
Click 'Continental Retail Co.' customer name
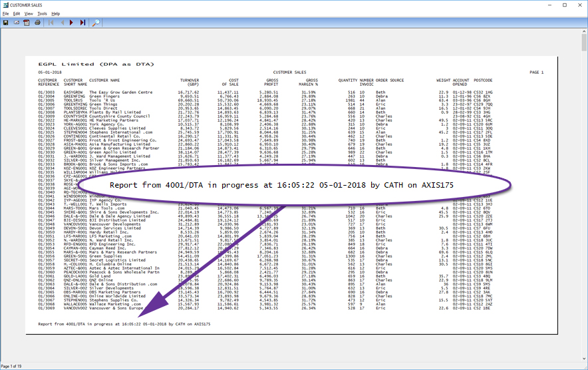tap(115, 136)
